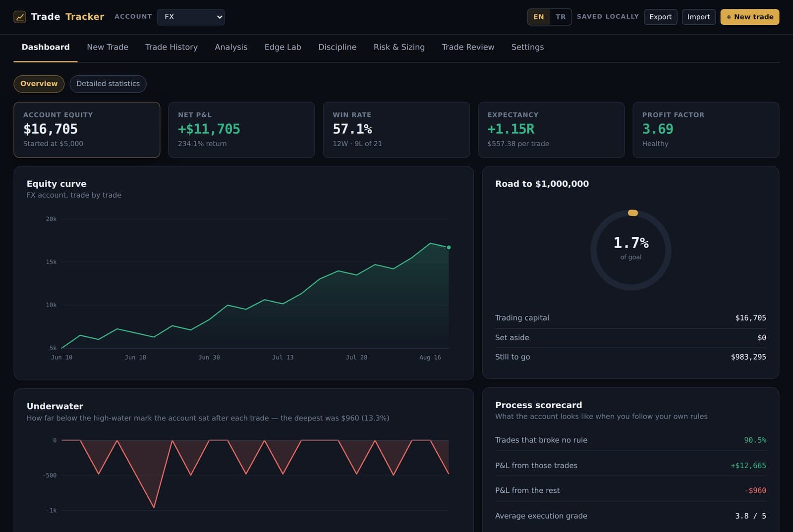
Task: Click the '12W · 9L of 21' subtext
Action: coord(357,144)
